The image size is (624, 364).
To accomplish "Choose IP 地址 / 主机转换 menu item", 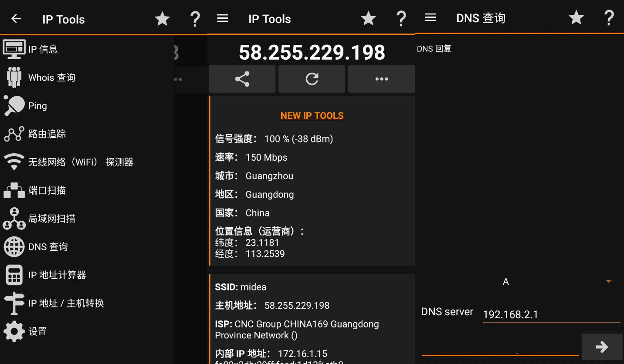I will [x=66, y=303].
